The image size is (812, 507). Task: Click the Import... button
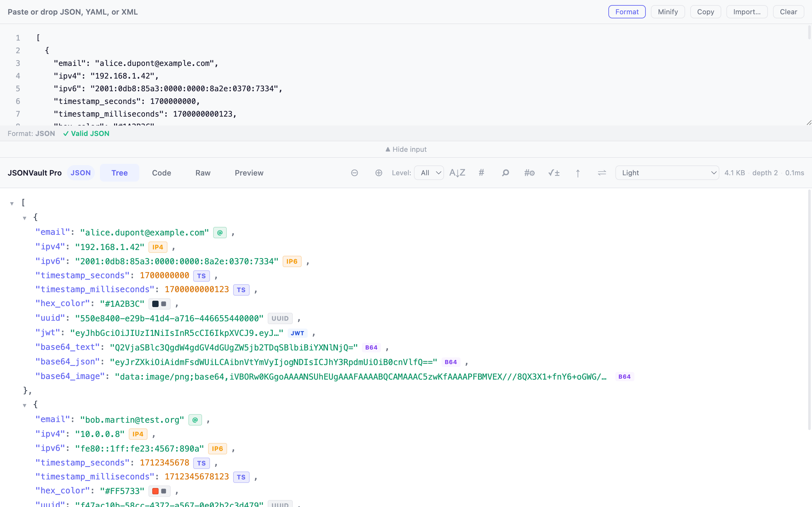(747, 12)
